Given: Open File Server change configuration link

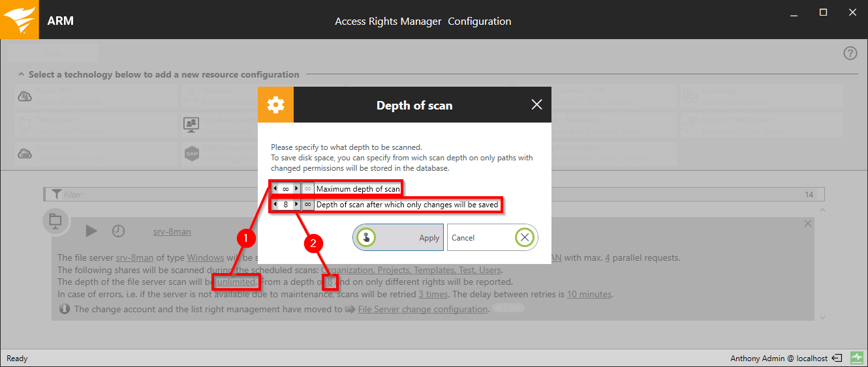Looking at the screenshot, I should coord(423,309).
